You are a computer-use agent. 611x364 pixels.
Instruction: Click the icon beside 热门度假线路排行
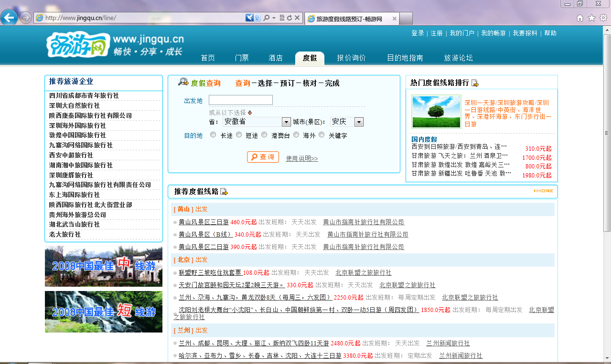point(475,83)
